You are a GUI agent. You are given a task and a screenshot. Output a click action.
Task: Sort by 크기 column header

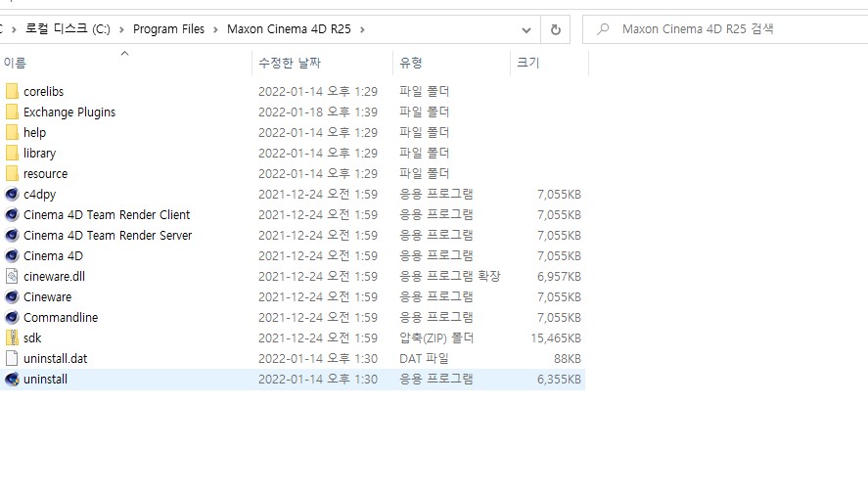(x=549, y=63)
